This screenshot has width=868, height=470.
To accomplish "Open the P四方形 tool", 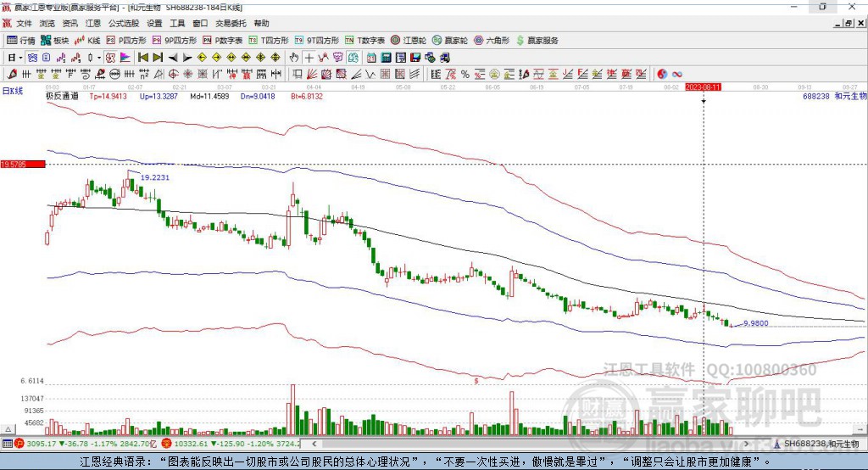I will (x=126, y=41).
